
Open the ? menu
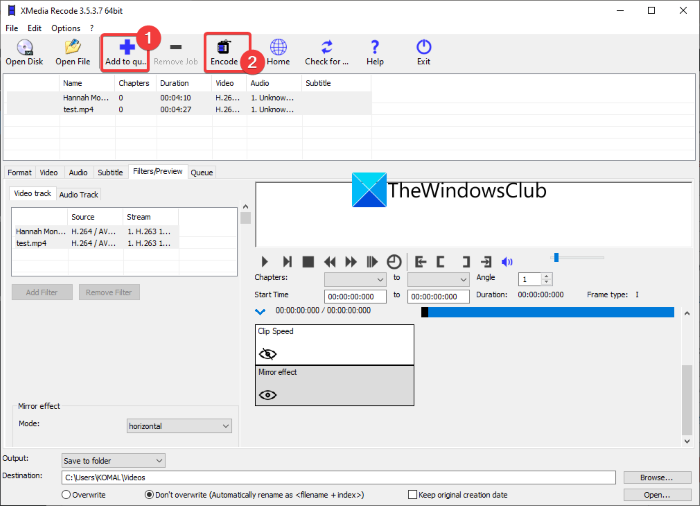click(x=92, y=28)
